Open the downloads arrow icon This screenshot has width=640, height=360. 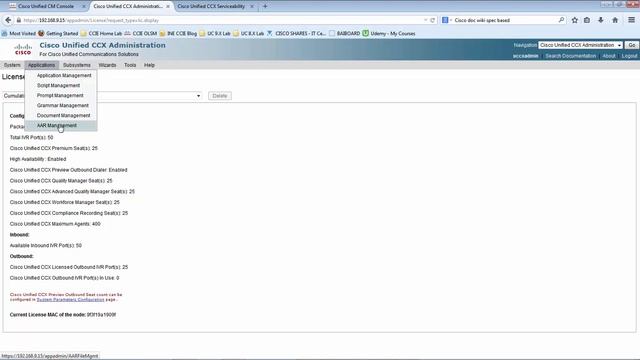(601, 20)
